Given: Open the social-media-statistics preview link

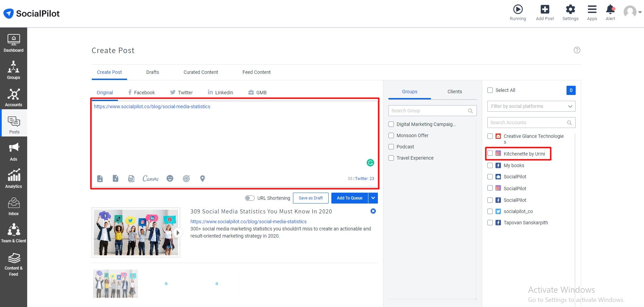Looking at the screenshot, I should coord(248,222).
